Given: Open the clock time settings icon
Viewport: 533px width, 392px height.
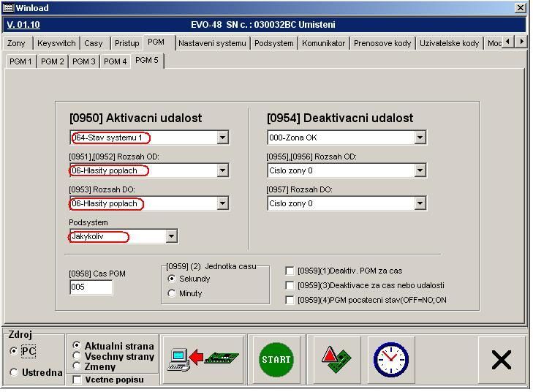Looking at the screenshot, I should point(390,360).
